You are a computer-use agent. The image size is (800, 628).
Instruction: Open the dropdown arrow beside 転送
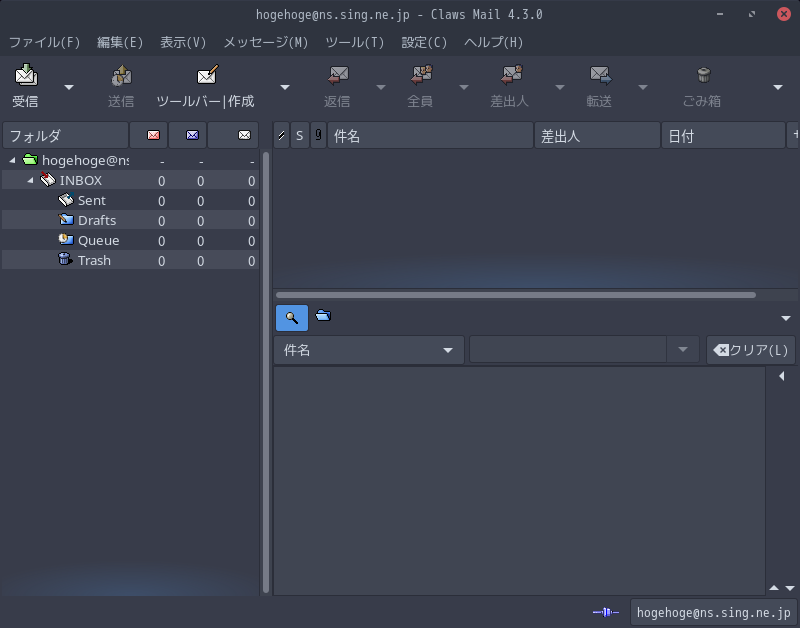(x=643, y=87)
